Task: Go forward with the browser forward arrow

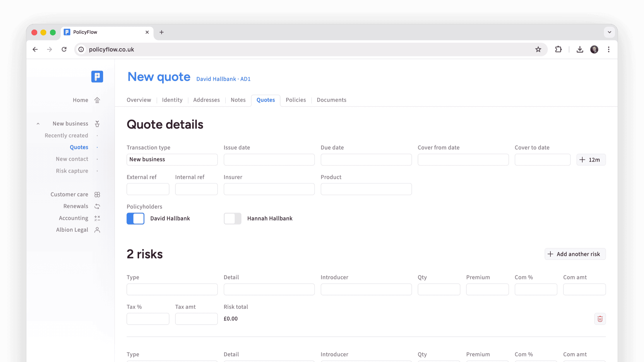Action: point(49,49)
